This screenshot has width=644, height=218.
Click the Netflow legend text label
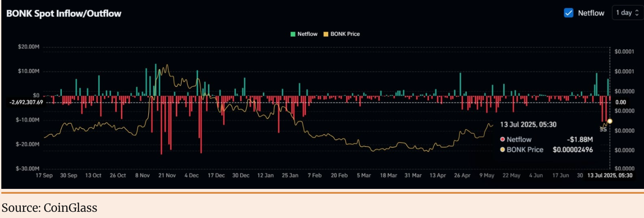pyautogui.click(x=307, y=34)
